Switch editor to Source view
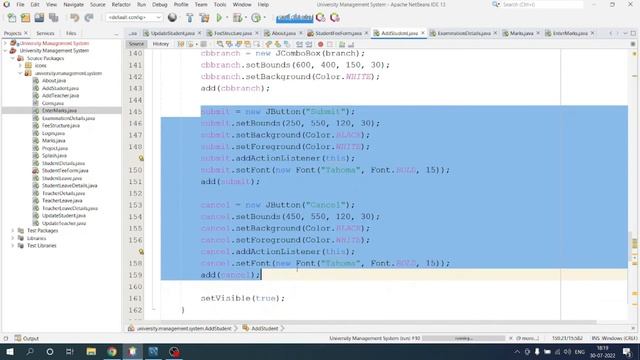Viewport: 640px width, 360px height. click(136, 44)
